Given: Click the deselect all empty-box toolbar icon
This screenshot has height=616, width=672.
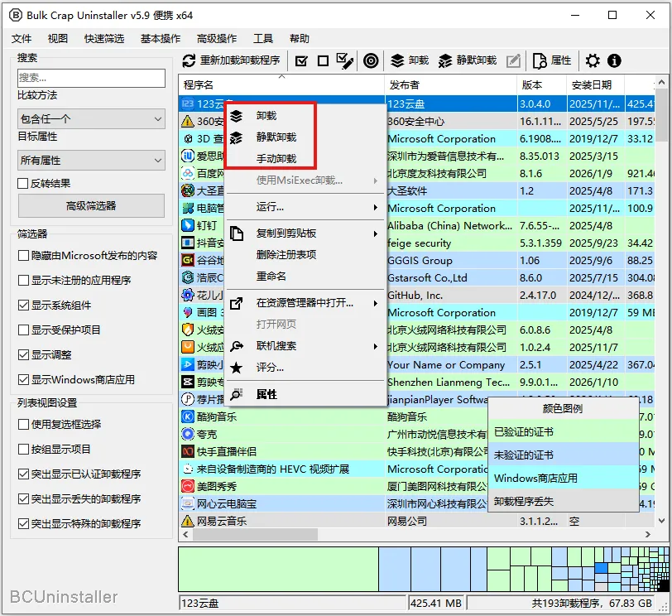Looking at the screenshot, I should click(x=323, y=61).
